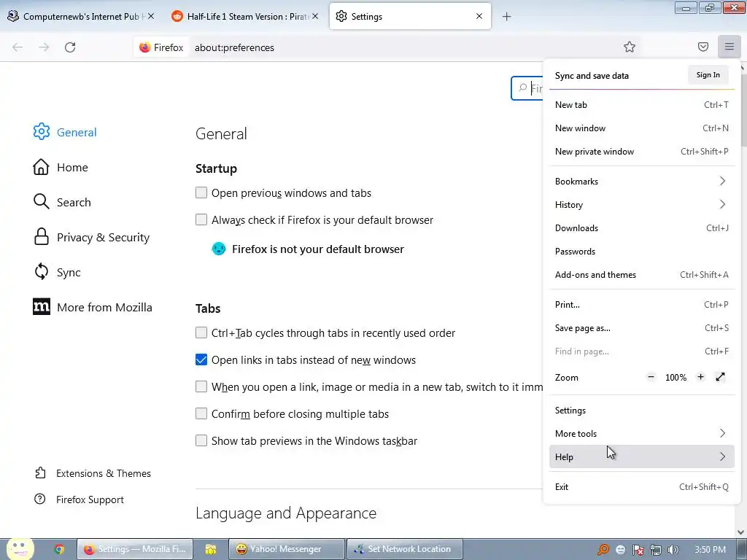Click the 3:50 PM taskbar clock

[710, 550]
